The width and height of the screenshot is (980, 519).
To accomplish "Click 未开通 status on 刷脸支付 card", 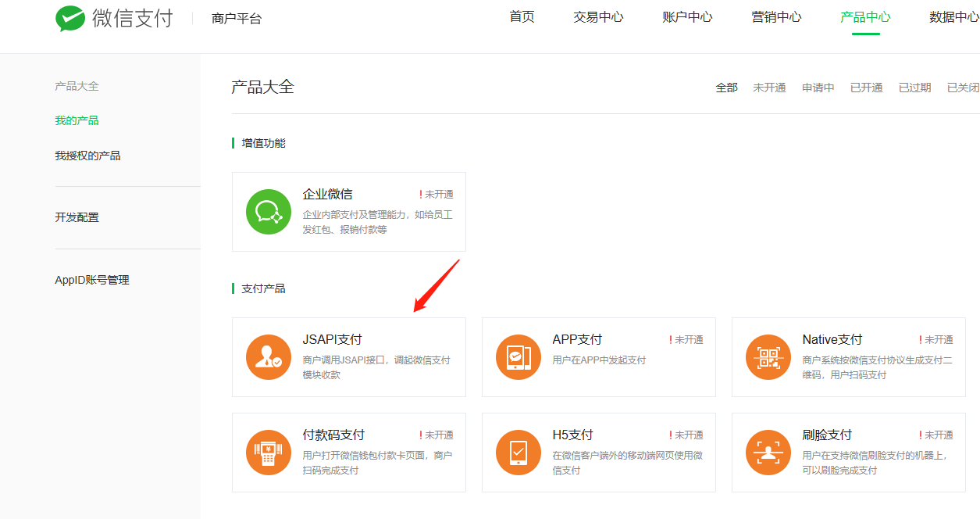I will click(936, 435).
